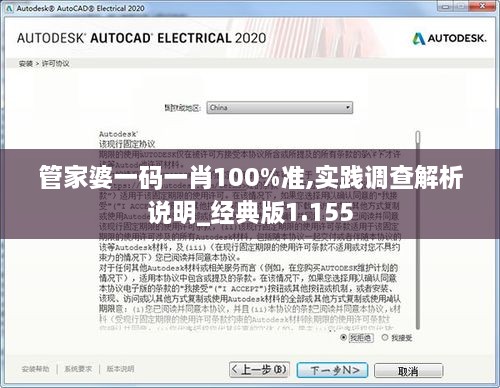Click the AUTODESK AUTOCAD ELECTRICAL 2020 heading
Viewport: 500px width, 388px height.
tap(142, 38)
